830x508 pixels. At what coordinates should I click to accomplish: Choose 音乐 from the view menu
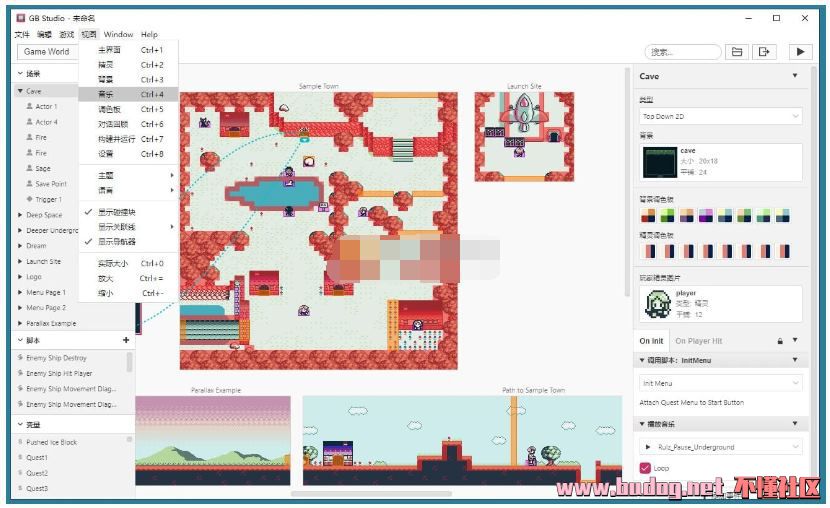pyautogui.click(x=105, y=94)
